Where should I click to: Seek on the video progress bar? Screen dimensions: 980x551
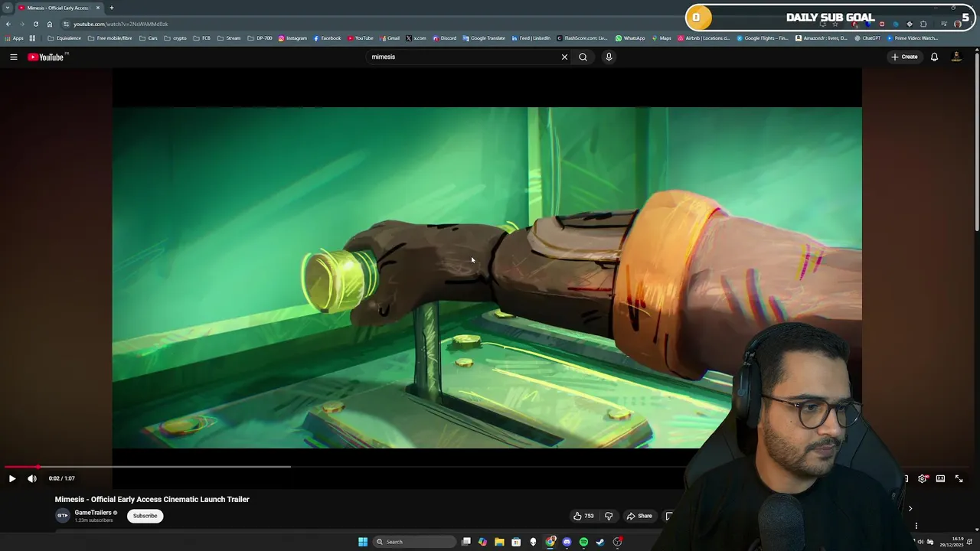pos(487,466)
